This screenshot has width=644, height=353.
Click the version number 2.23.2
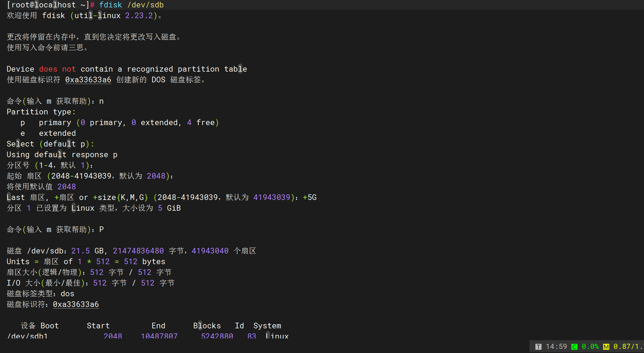click(139, 15)
